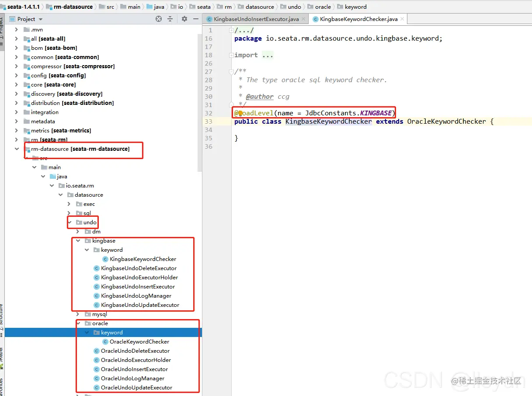Open OracleUndoInsertExecutor class
Viewport: 532px width, 396px height.
(134, 369)
